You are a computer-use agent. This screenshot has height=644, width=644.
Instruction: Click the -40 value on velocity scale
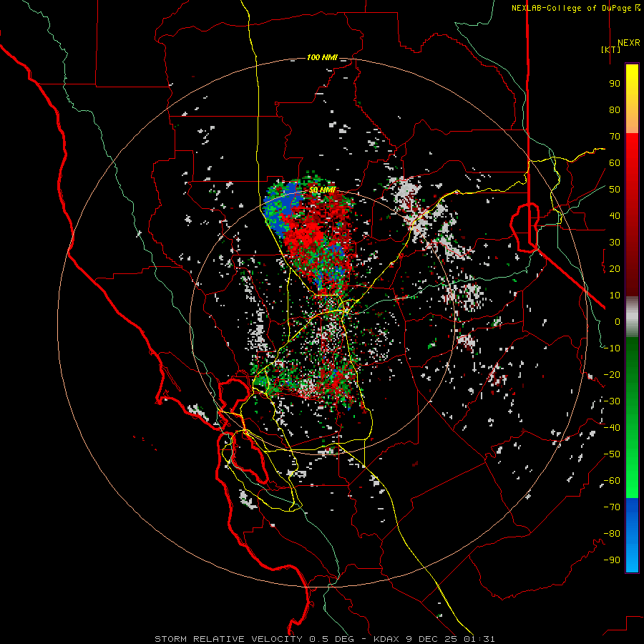[612, 428]
